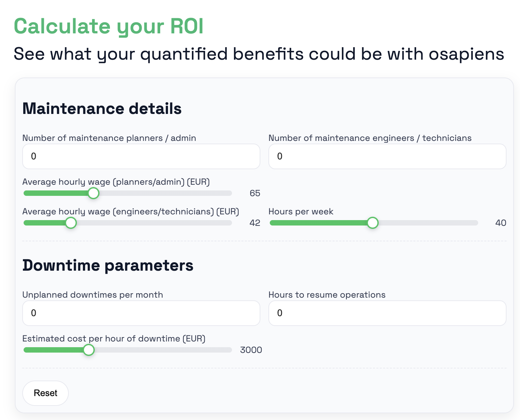Click the 'Number of maintenance planners / admin' label
The width and height of the screenshot is (520, 420).
[x=109, y=138]
